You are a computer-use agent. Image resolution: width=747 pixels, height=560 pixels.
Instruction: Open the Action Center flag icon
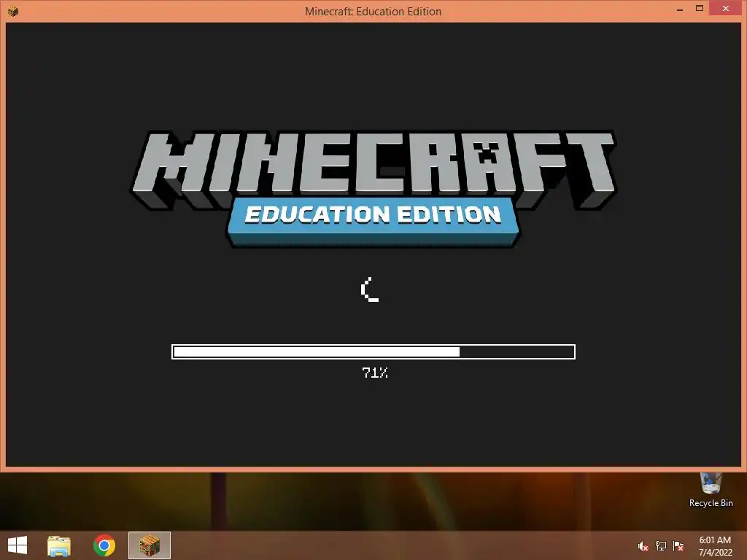tap(678, 546)
